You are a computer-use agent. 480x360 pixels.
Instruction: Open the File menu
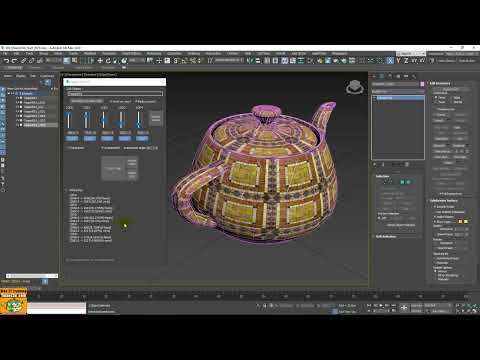click(x=5, y=53)
